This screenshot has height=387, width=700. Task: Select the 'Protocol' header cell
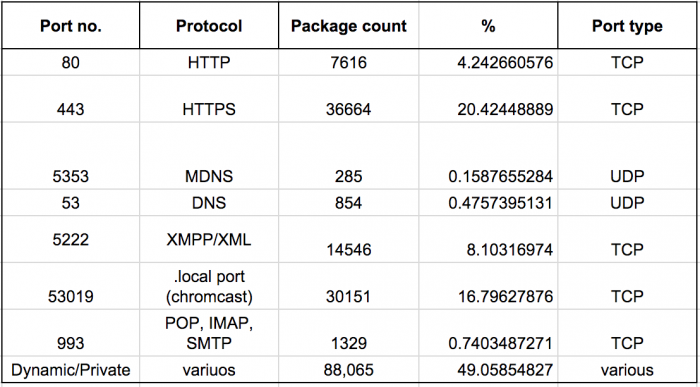coord(209,26)
